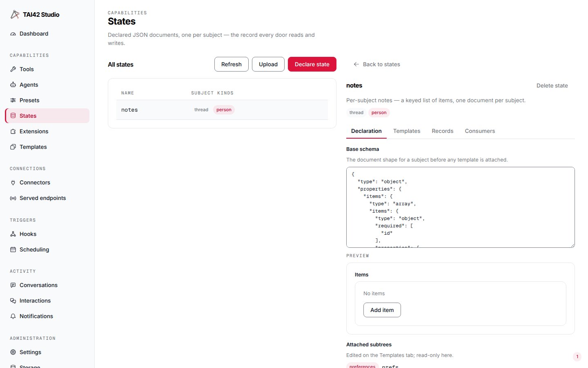Click the thread badge under notes description
The height and width of the screenshot is (368, 588).
356,113
